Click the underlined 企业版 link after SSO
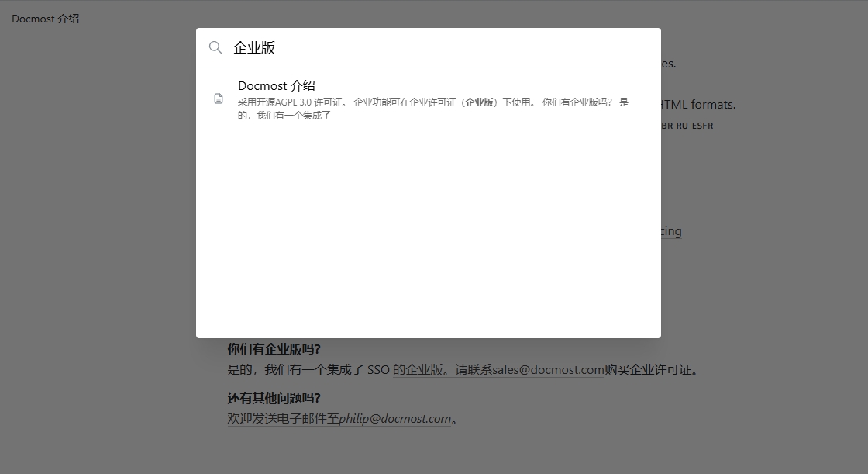 [x=424, y=370]
